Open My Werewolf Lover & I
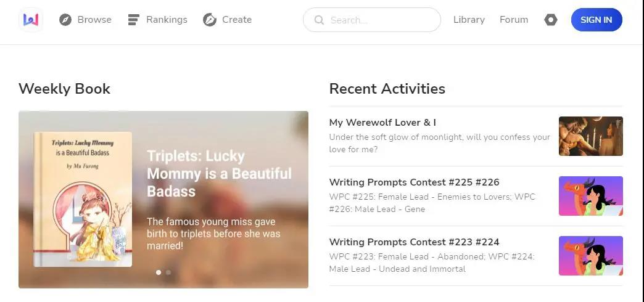This screenshot has width=644, height=302. click(x=382, y=123)
